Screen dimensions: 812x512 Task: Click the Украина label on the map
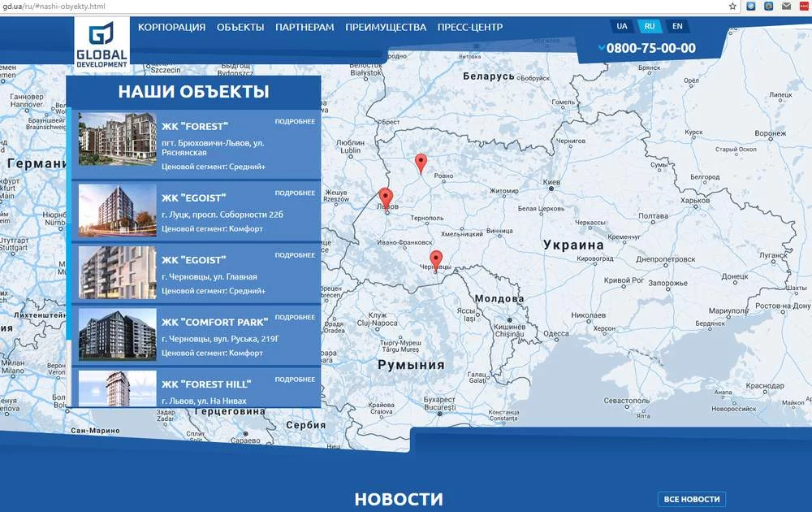click(573, 245)
